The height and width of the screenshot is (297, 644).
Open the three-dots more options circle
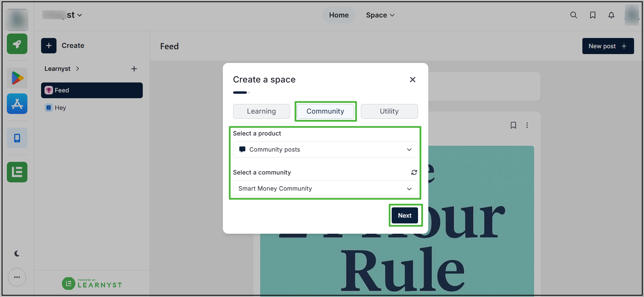pyautogui.click(x=17, y=277)
